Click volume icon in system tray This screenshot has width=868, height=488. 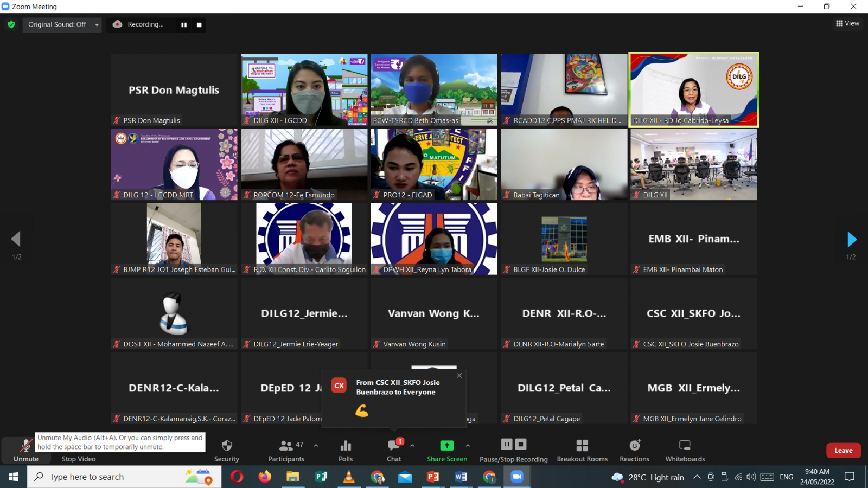[751, 477]
